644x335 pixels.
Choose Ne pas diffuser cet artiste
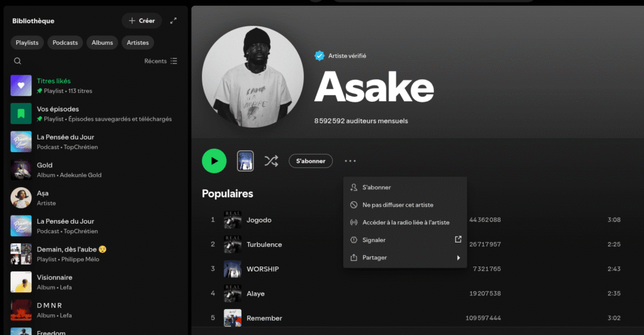(405, 205)
